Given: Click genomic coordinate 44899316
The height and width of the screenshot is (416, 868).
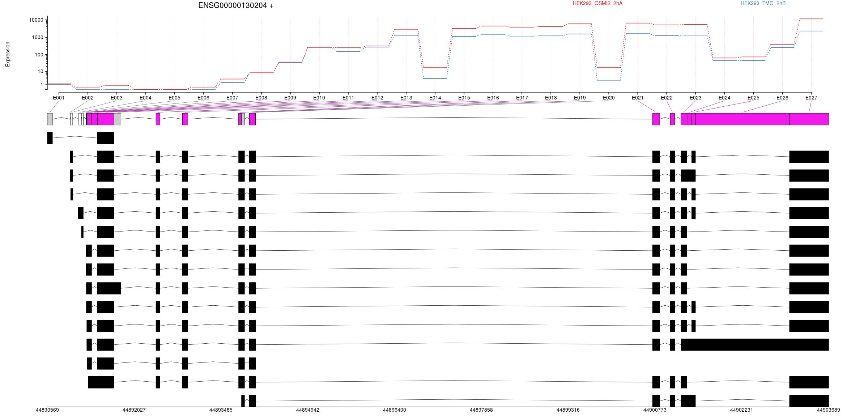Looking at the screenshot, I should (x=568, y=410).
